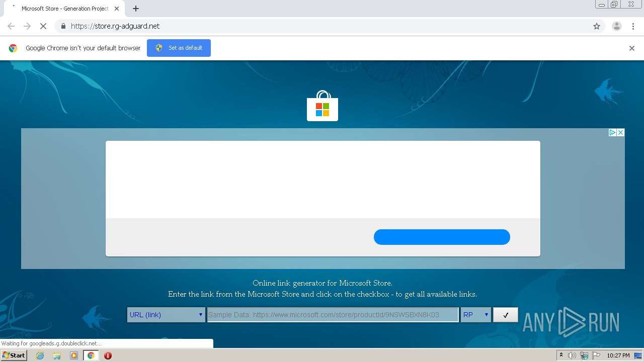Click the padlock site info icon
Viewport: 644px width, 362px height.
tap(63, 26)
